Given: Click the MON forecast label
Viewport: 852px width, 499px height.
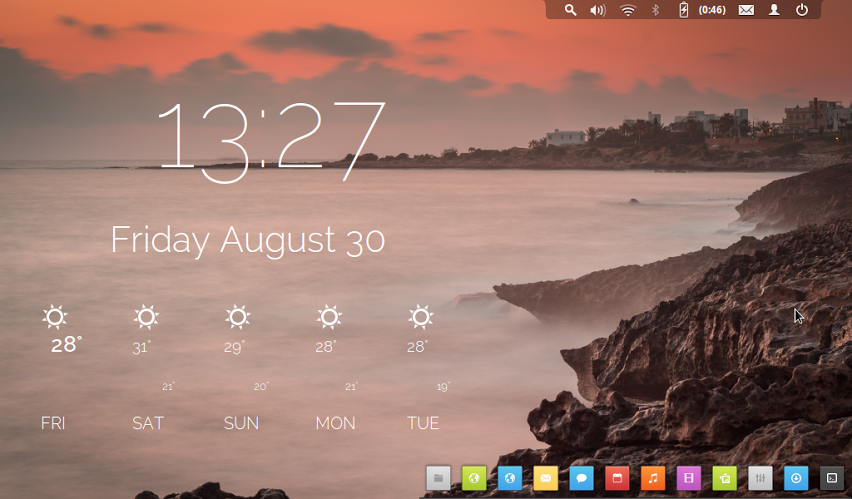Looking at the screenshot, I should point(335,423).
